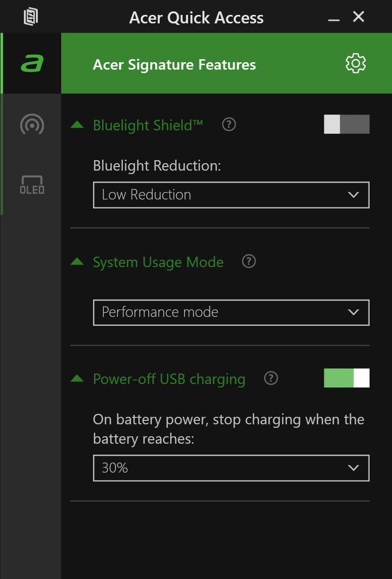This screenshot has width=392, height=579.
Task: Enable the Bluelight Shield toggle
Action: (346, 124)
